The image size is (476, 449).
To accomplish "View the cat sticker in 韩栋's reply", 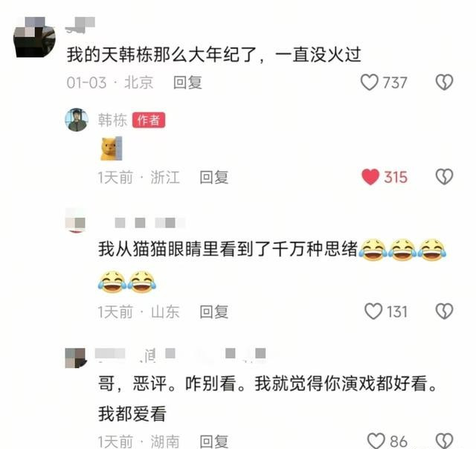I will tap(112, 149).
